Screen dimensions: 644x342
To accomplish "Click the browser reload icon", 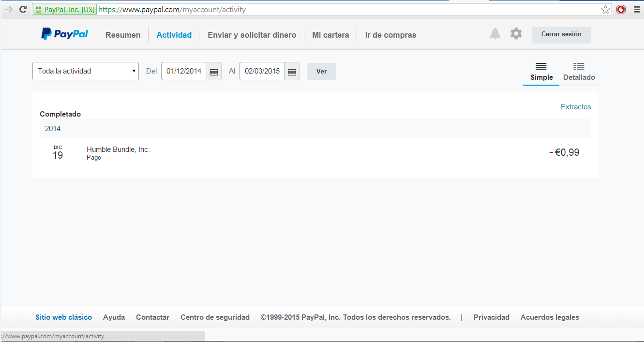I will tap(23, 10).
